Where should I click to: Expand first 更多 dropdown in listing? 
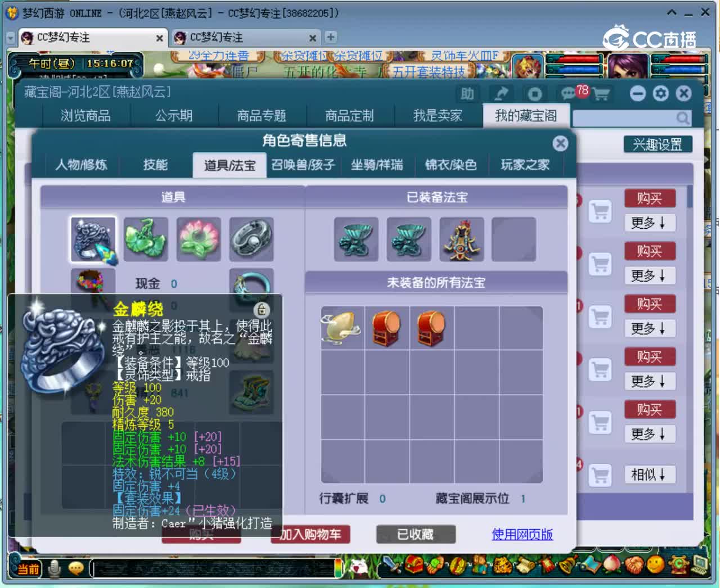pyautogui.click(x=650, y=223)
